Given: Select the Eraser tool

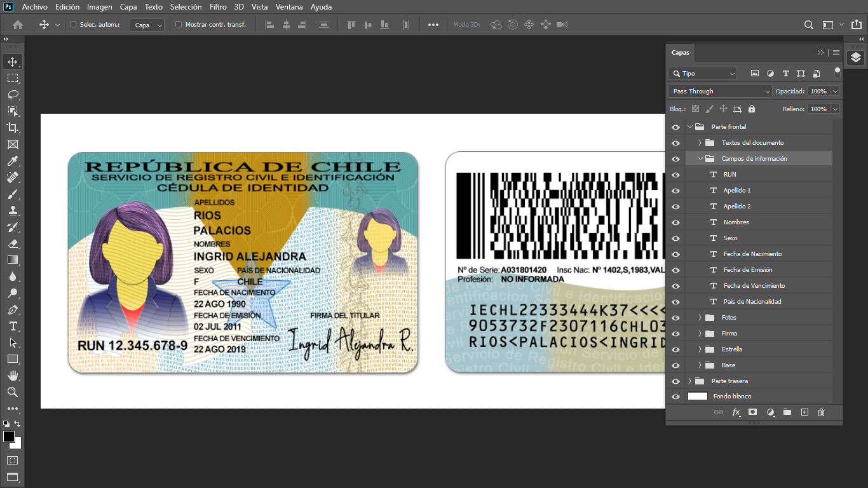Looking at the screenshot, I should click(12, 243).
